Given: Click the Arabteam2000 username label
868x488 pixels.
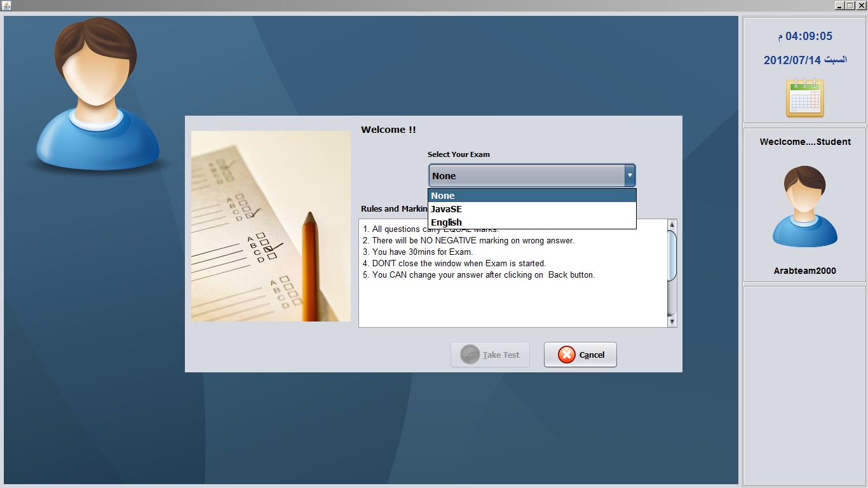Looking at the screenshot, I should coord(804,271).
